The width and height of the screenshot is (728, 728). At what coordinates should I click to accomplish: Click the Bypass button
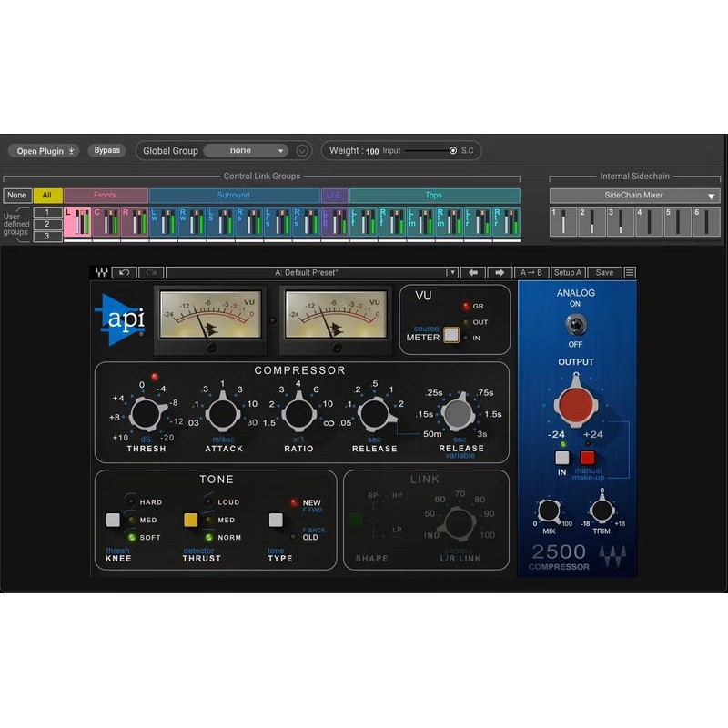click(x=107, y=150)
